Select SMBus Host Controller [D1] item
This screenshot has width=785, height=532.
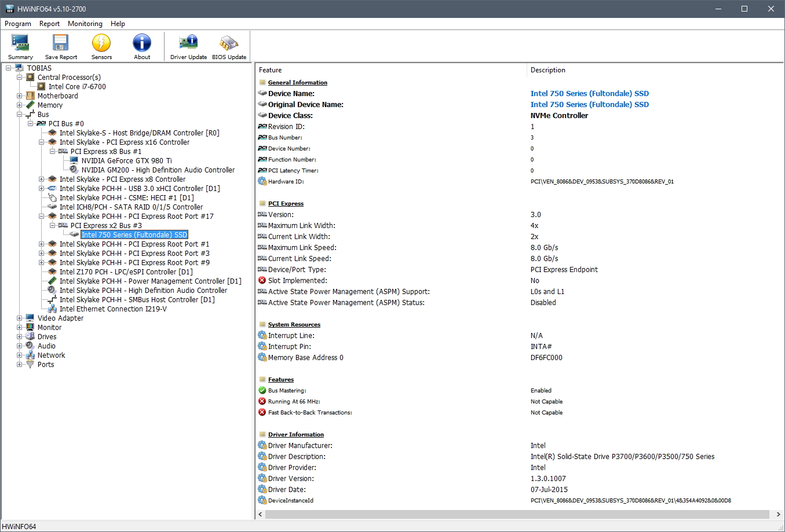tap(137, 300)
